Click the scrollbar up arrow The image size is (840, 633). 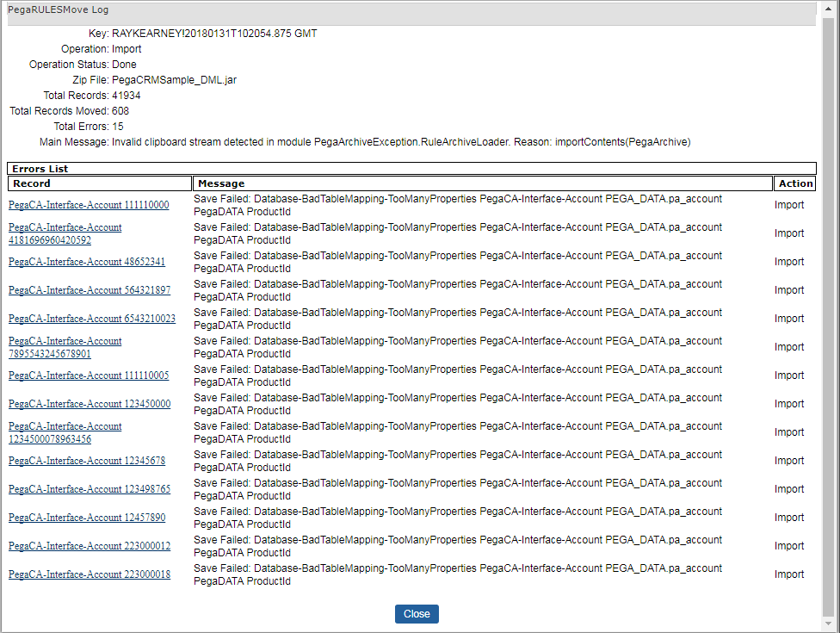[828, 9]
